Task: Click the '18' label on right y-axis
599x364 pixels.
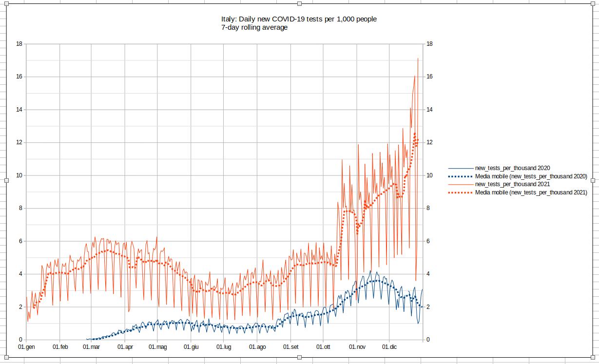Action: point(429,44)
